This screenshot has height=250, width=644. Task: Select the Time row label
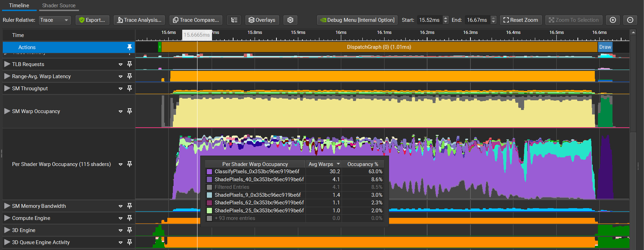(18, 35)
